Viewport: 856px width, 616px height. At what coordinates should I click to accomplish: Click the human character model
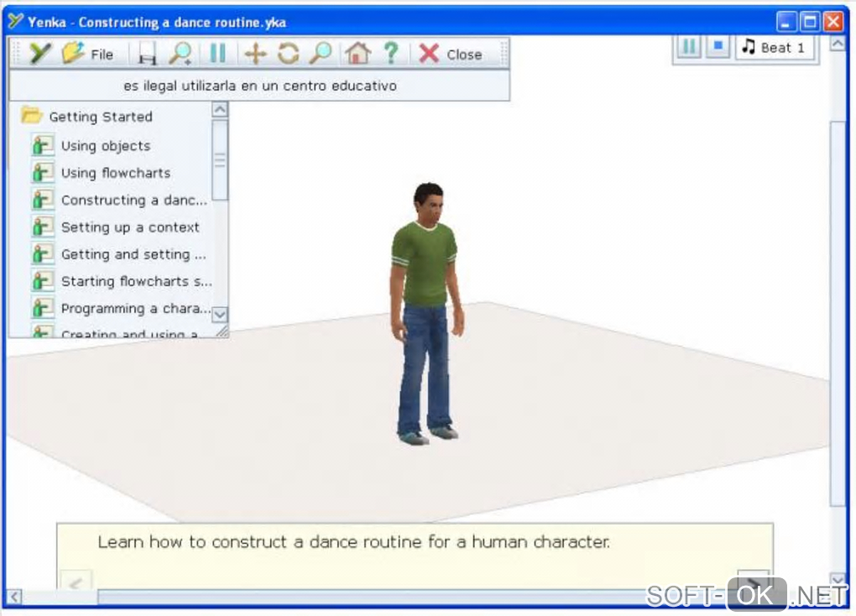pyautogui.click(x=426, y=314)
